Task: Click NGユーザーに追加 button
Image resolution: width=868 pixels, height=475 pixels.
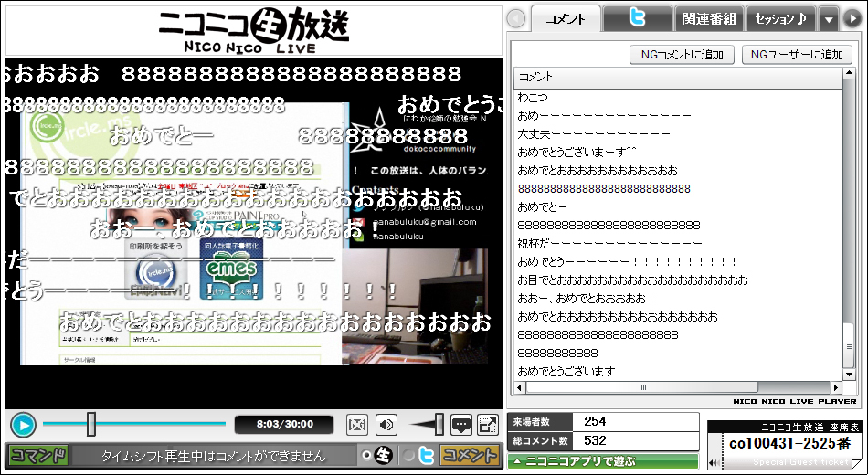Action: (x=797, y=54)
